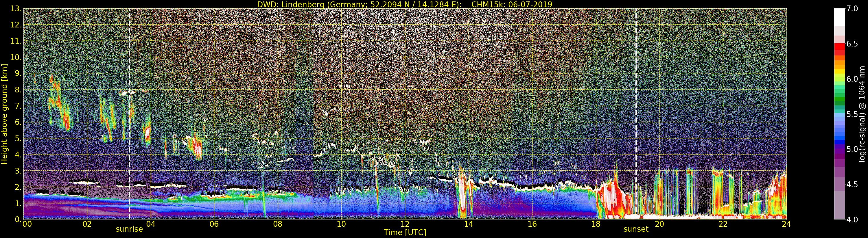Screen dimensions: 868x238
Task: Click the height tick label '8.'
Action: click(18, 90)
